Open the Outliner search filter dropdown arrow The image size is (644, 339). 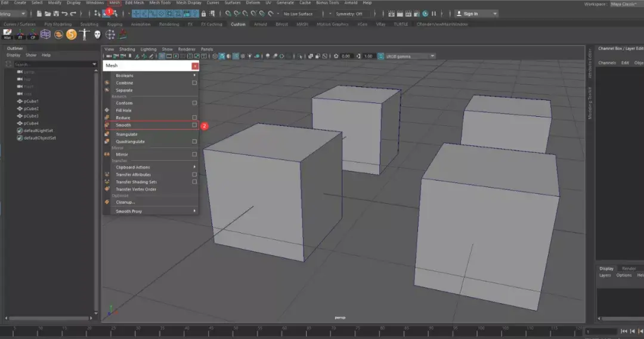tap(94, 64)
